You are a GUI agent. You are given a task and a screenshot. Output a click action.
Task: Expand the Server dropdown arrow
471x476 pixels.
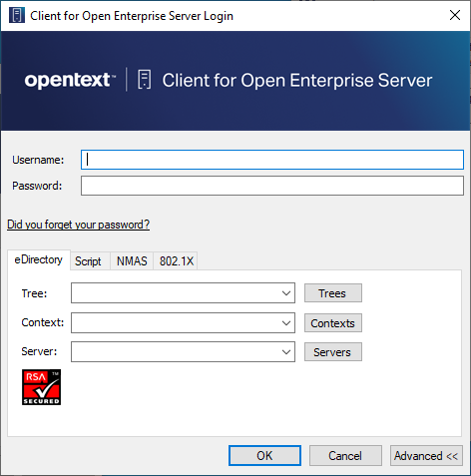point(286,351)
